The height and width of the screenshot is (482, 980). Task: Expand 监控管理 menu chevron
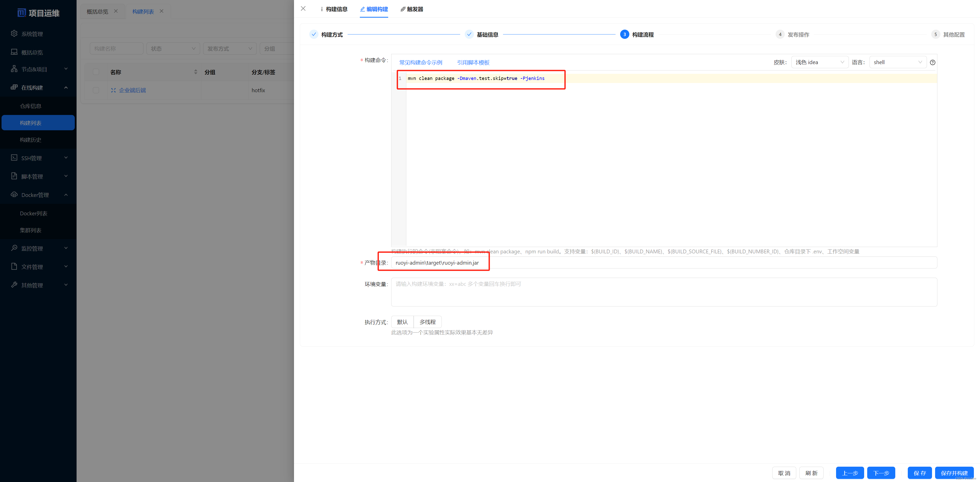[x=66, y=248]
